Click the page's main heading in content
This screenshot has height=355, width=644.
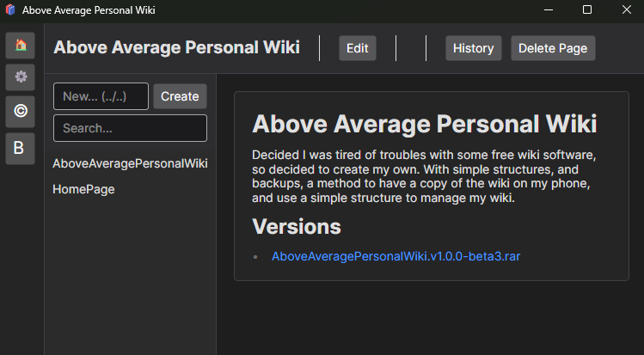click(x=424, y=124)
